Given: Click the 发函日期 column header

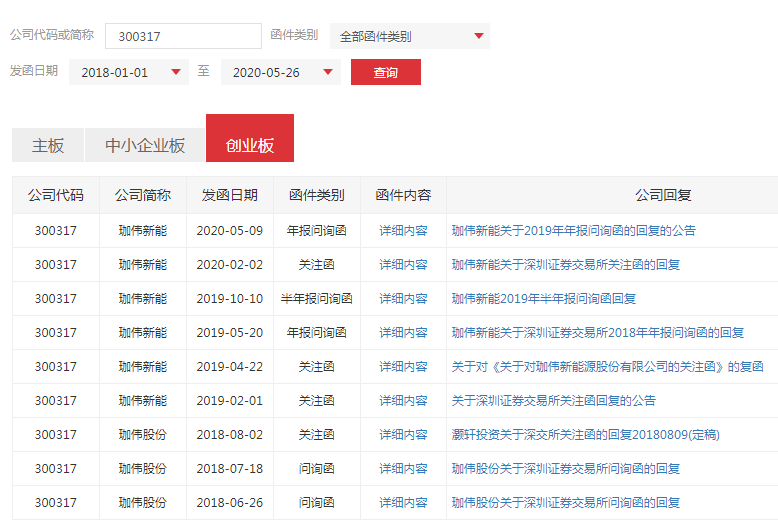Looking at the screenshot, I should (x=230, y=195).
